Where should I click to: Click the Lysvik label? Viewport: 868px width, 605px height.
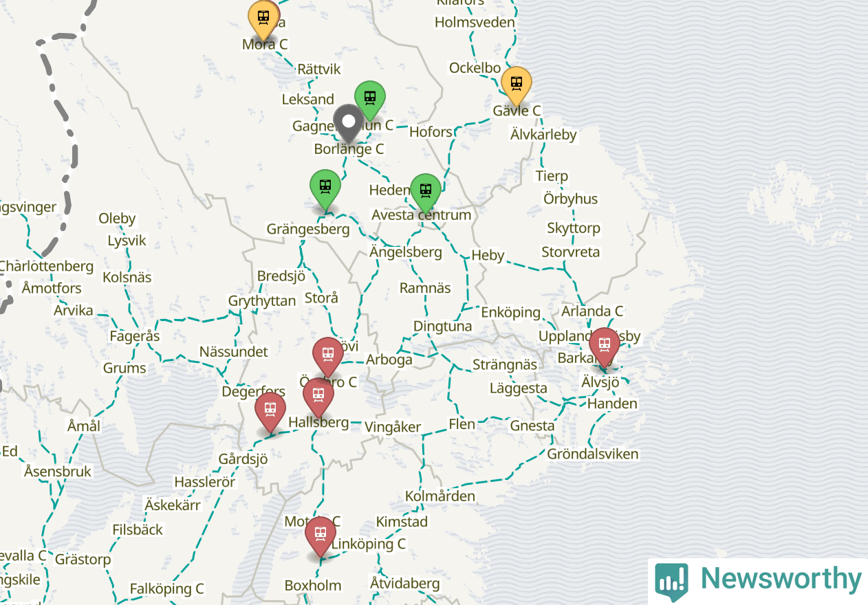[127, 241]
